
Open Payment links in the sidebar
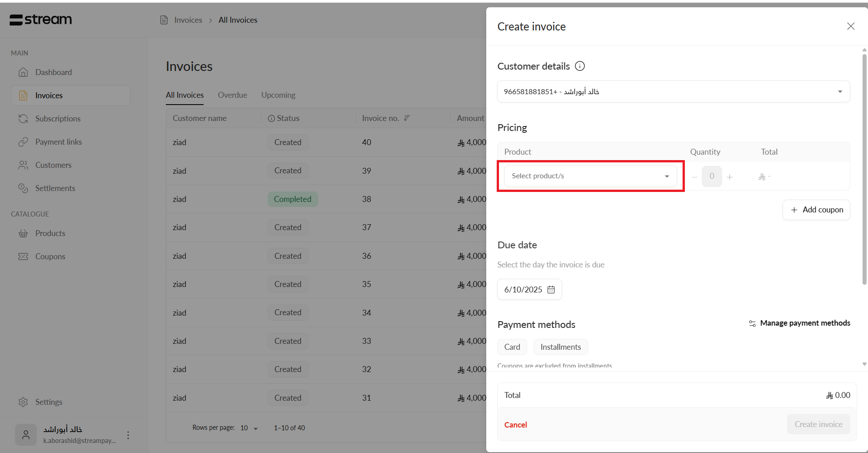(x=59, y=142)
